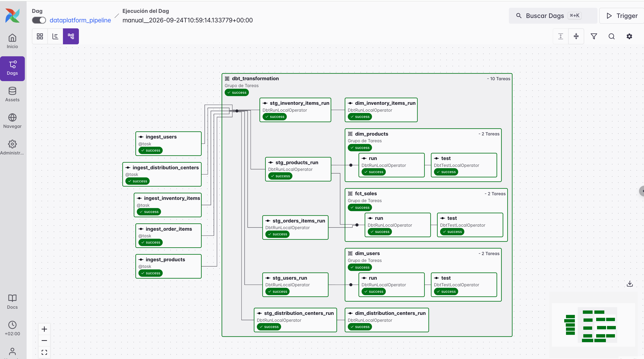Select the ingest_order_items task
The width and height of the screenshot is (644, 359).
coord(168,236)
